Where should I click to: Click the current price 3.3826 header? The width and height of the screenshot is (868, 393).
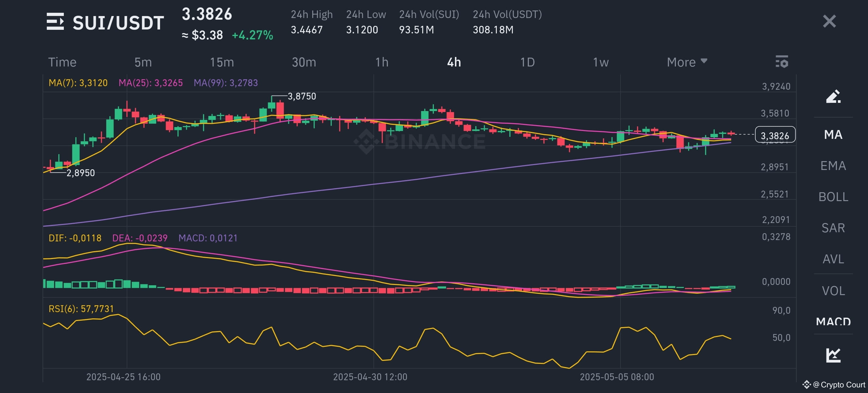pos(207,14)
